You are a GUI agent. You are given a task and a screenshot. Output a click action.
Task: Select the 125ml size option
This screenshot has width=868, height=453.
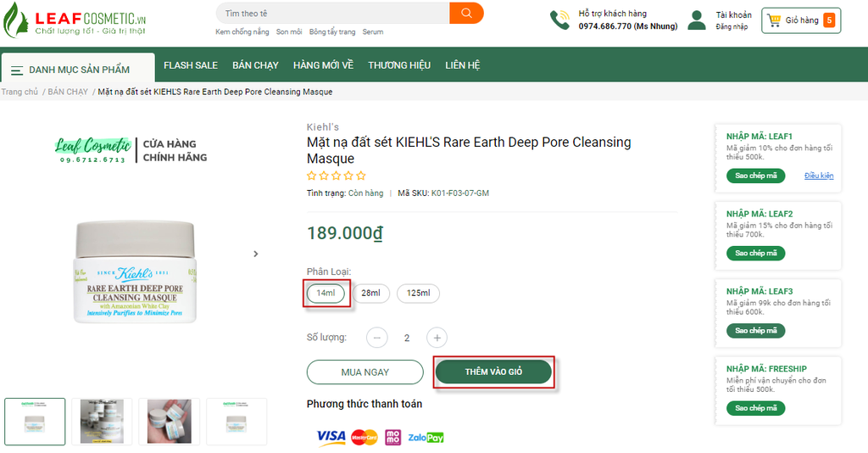pos(418,293)
